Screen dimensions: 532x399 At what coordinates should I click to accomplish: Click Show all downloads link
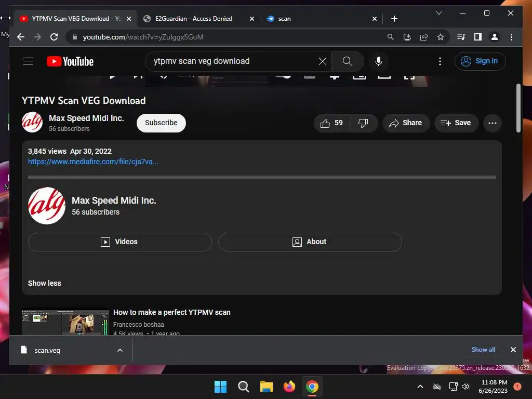(x=483, y=350)
